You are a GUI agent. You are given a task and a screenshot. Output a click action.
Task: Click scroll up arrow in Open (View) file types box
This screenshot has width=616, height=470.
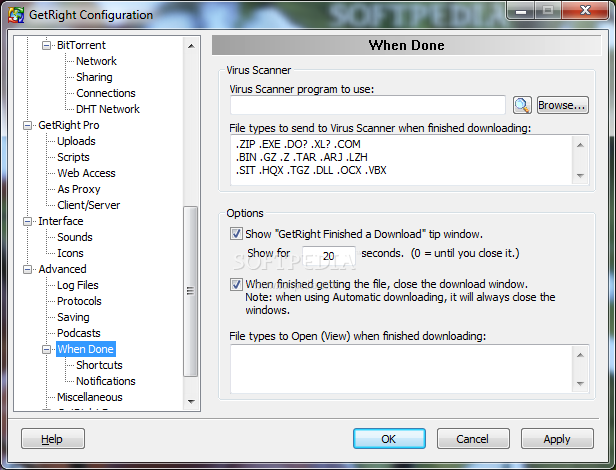click(x=581, y=355)
